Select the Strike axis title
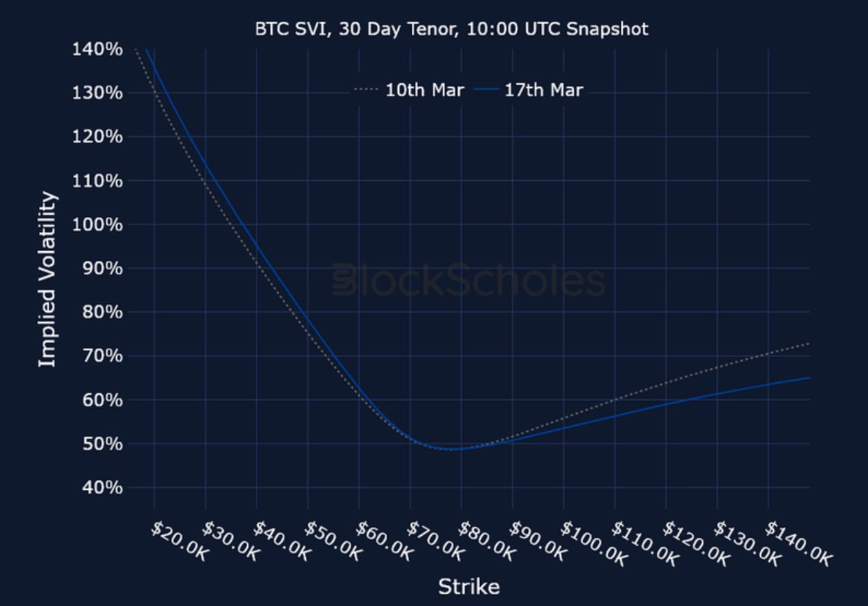Screen dimensions: 868x606 (468, 587)
